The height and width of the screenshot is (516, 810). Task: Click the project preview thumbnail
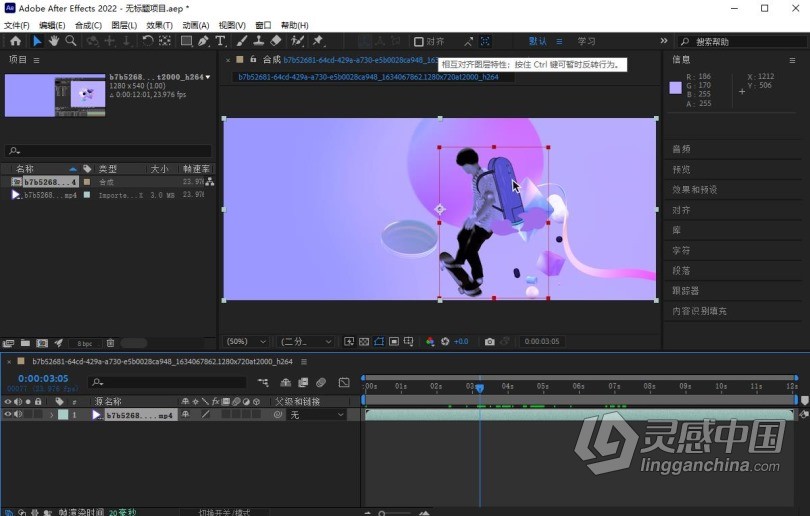tap(55, 95)
